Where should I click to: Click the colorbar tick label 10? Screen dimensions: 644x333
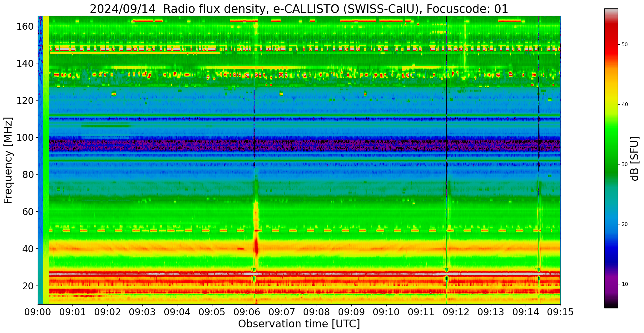[625, 284]
